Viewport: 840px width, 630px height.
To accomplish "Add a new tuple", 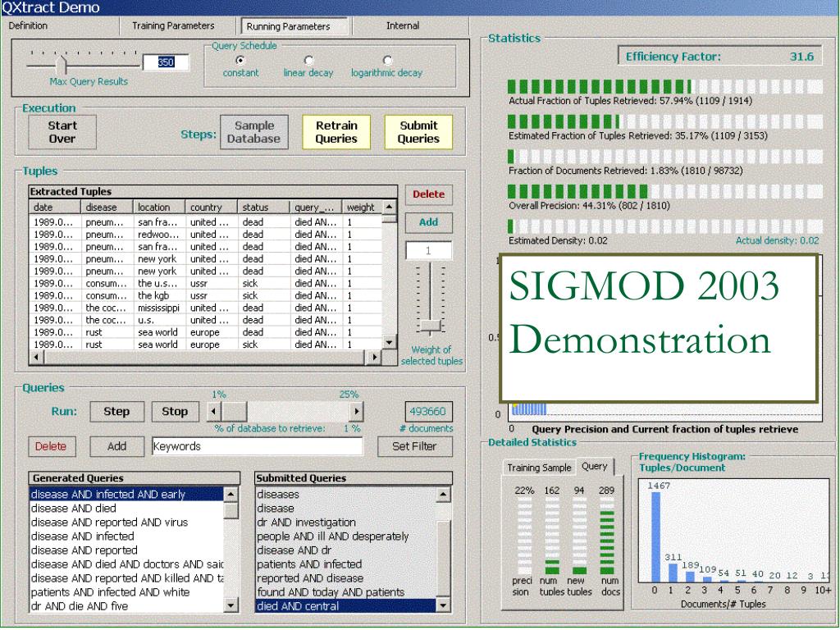I will coord(428,222).
